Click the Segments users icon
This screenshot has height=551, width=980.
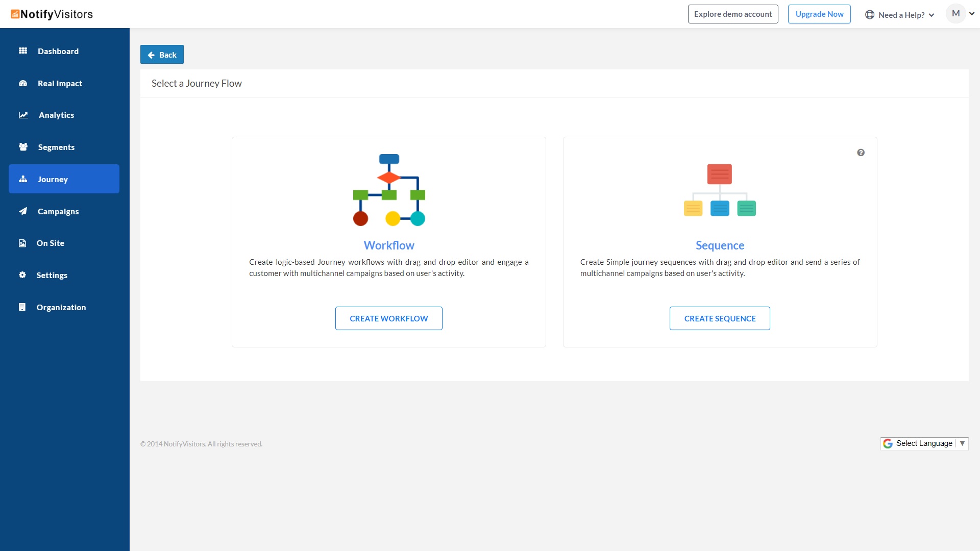[23, 147]
